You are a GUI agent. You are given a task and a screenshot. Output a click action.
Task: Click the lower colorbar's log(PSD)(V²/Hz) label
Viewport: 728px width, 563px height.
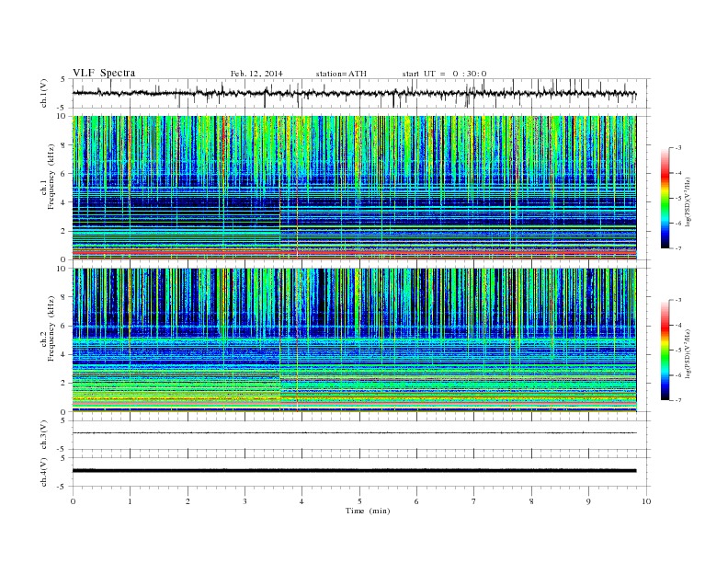coord(688,353)
